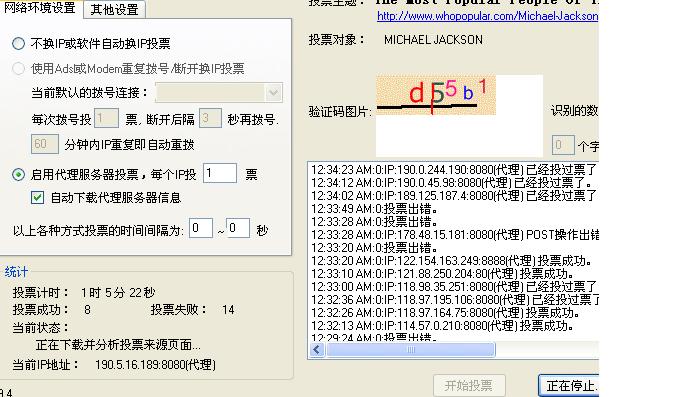Click the 分钟内IP重复 minutes field
Screen dimensions: 683x397
click(44, 144)
